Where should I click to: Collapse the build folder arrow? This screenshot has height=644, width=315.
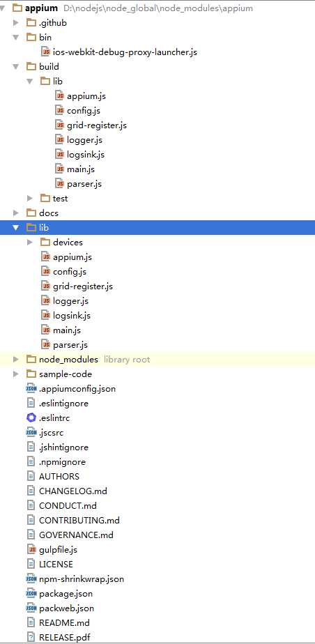click(x=16, y=66)
